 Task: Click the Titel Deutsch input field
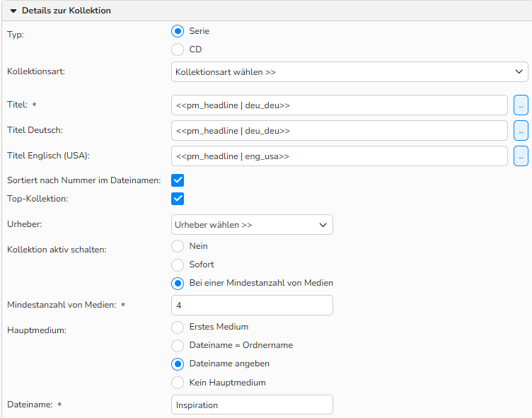[x=340, y=131]
